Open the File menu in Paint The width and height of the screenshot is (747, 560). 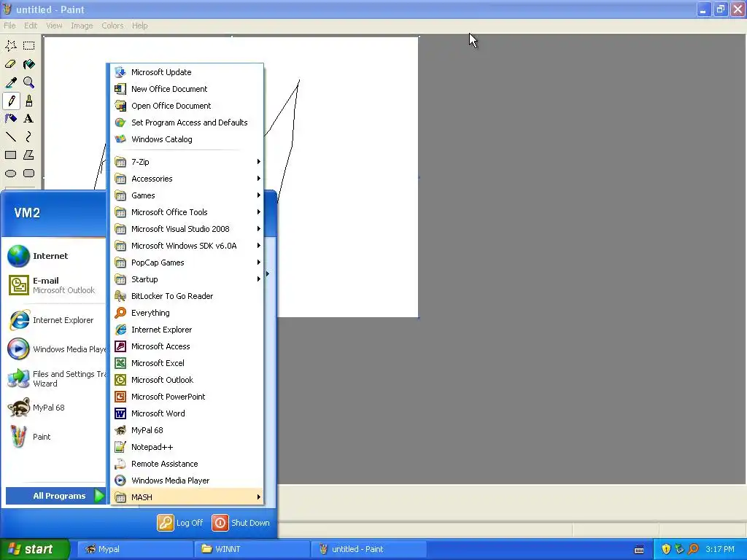[x=9, y=26]
